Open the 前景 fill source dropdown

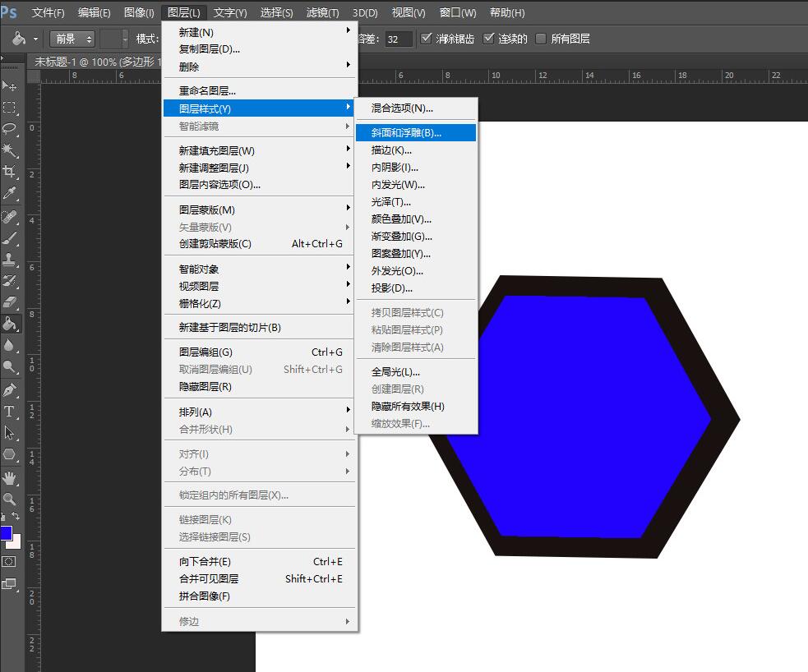[x=72, y=38]
